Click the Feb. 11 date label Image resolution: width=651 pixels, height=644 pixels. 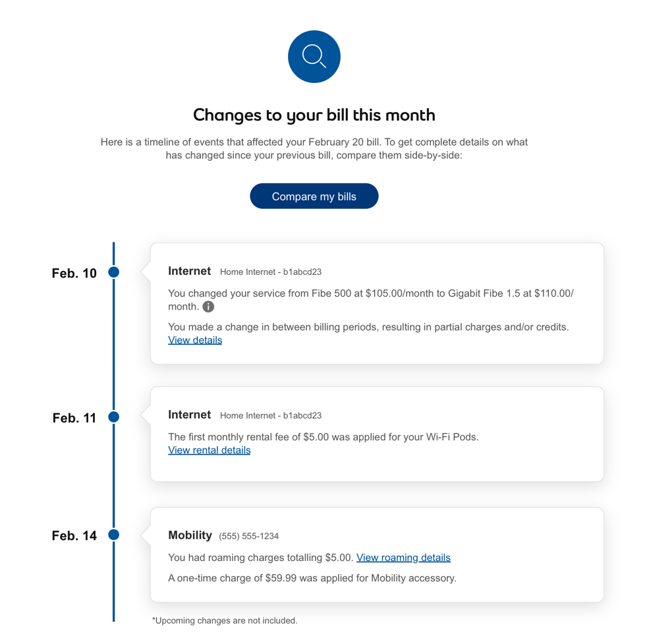click(74, 418)
